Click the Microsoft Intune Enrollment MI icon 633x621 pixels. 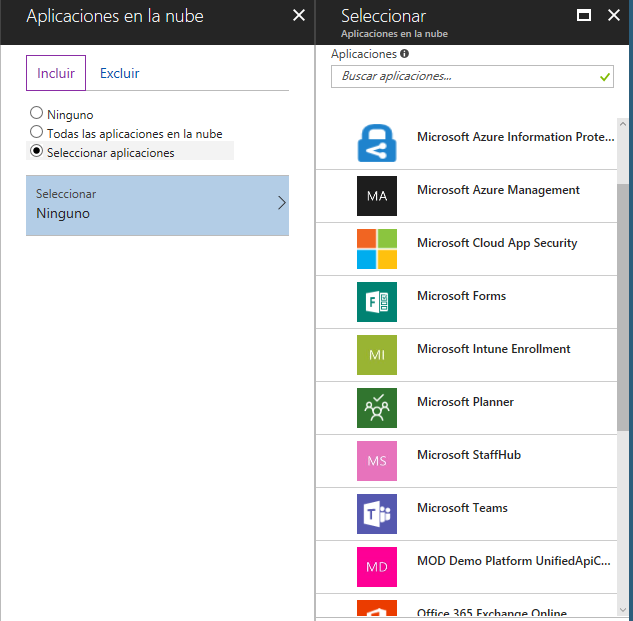[377, 355]
